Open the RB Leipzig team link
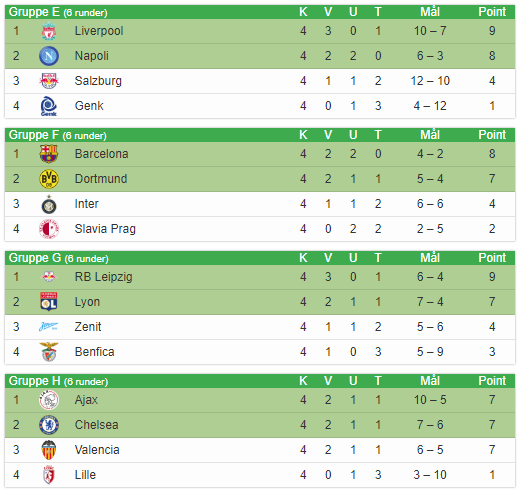Image resolution: width=518 pixels, height=495 pixels. point(104,277)
